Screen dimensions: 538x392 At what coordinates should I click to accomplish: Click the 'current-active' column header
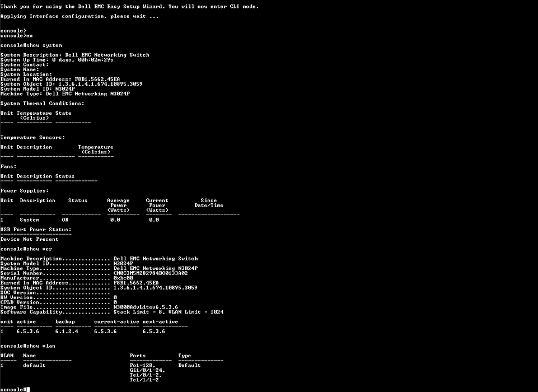(116, 322)
